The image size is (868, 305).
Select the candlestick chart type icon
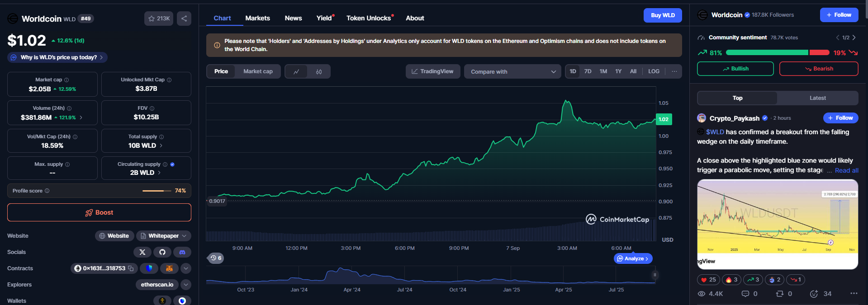tap(319, 71)
